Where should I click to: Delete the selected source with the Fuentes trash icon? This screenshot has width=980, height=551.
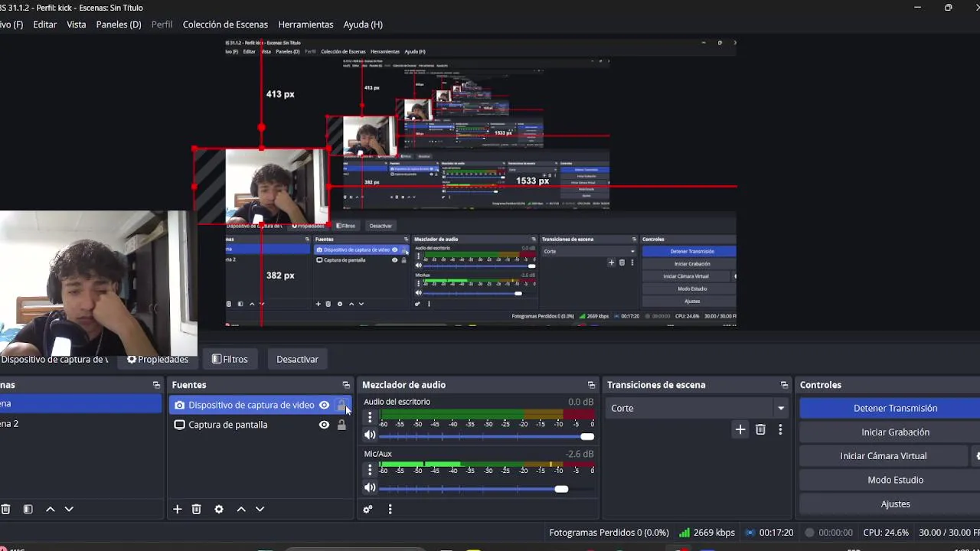coord(196,509)
